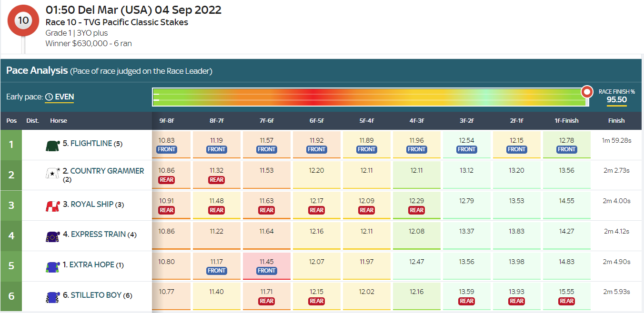This screenshot has height=313, width=644.
Task: Click the clock icon beside EVEN early pace
Action: (x=49, y=97)
